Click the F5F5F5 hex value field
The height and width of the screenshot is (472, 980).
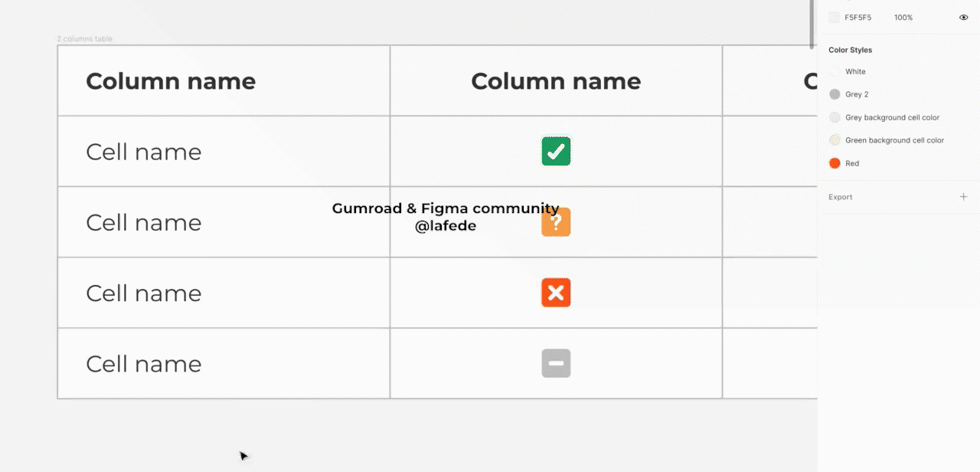[857, 17]
